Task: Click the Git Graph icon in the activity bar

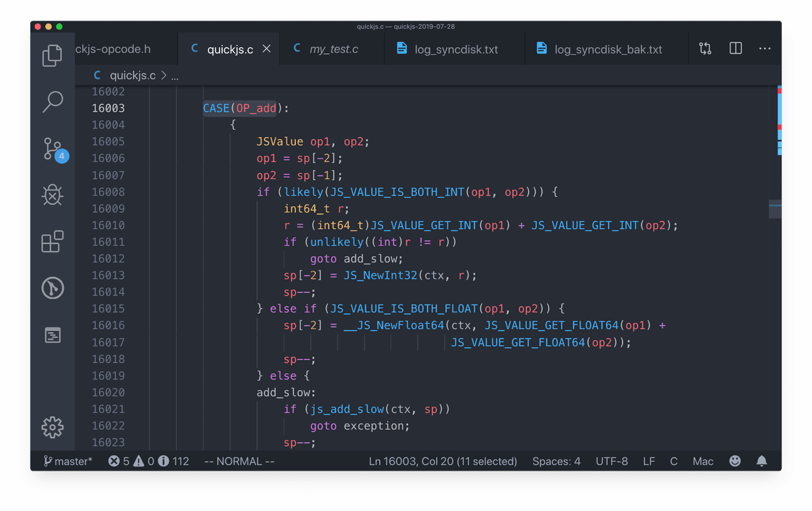Action: 53,288
